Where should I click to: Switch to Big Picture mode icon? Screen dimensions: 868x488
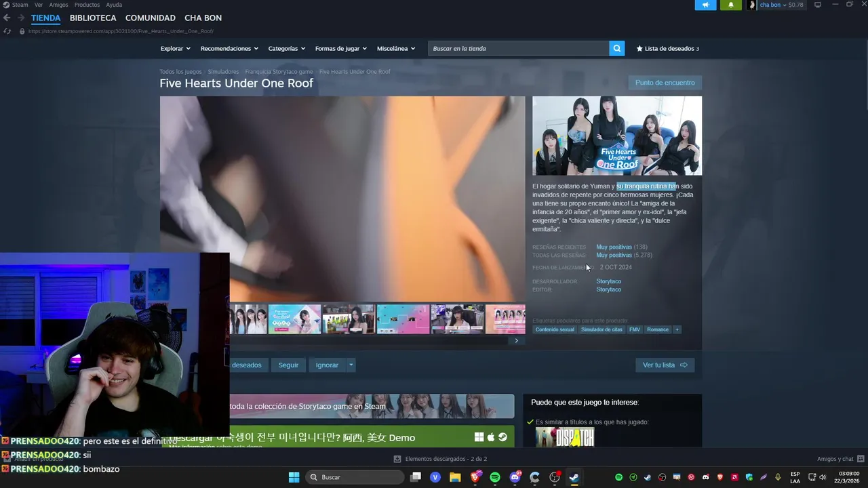818,5
